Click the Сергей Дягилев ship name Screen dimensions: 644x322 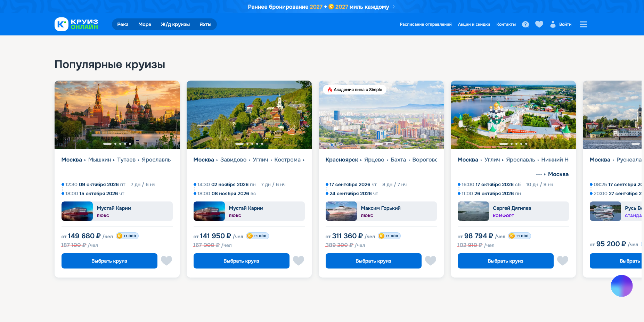click(512, 208)
